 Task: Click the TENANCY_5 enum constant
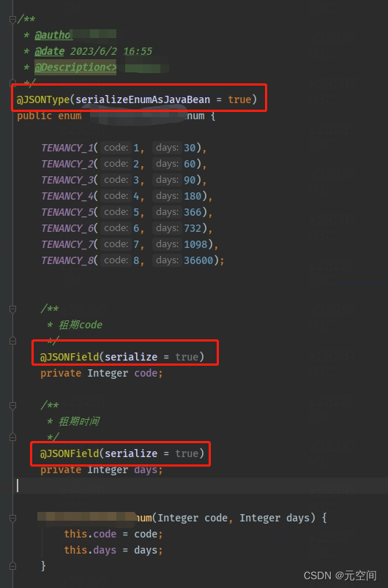[x=67, y=213]
